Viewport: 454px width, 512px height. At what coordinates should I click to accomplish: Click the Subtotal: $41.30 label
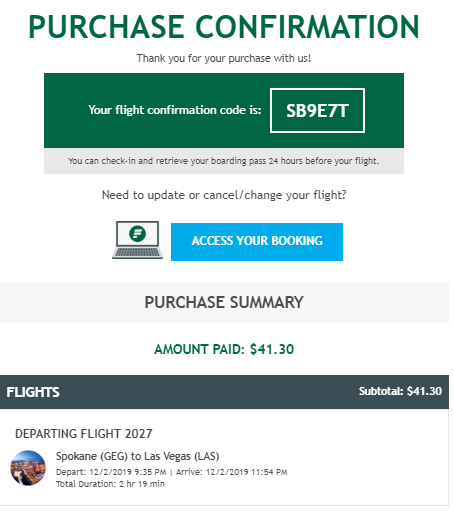click(x=400, y=391)
